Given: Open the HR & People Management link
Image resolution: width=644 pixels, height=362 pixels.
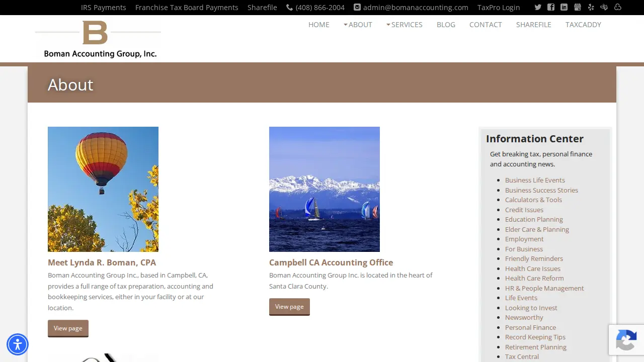Looking at the screenshot, I should point(544,288).
